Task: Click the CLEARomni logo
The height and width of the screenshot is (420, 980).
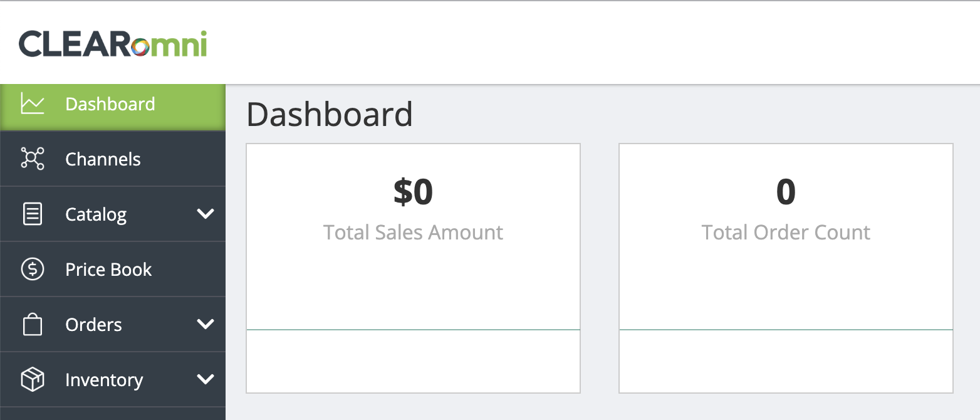Action: pyautogui.click(x=113, y=43)
